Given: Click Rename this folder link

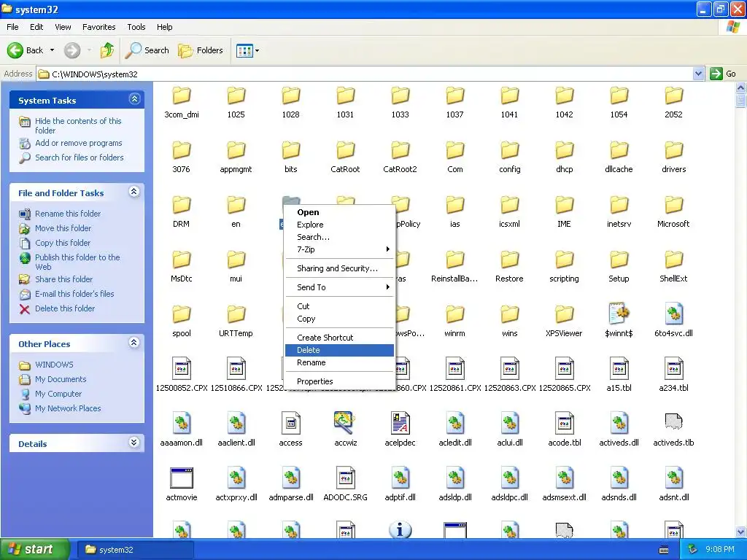Looking at the screenshot, I should (68, 214).
